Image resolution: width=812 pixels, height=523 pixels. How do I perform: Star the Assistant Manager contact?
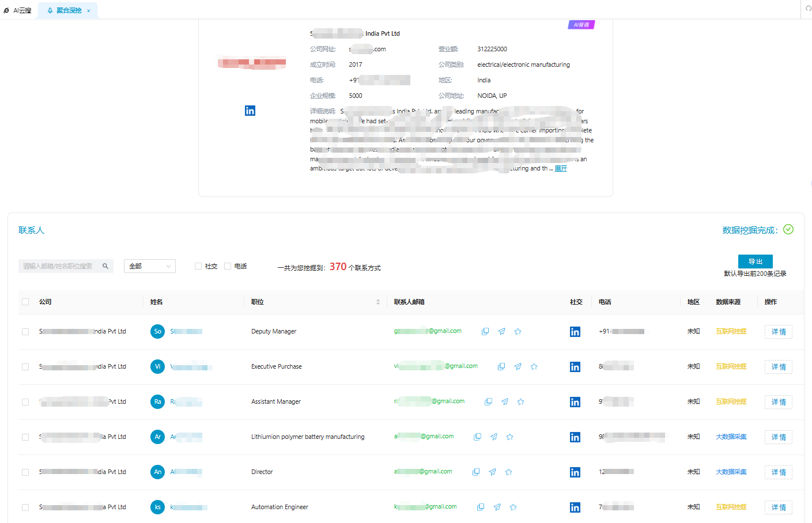[x=520, y=402]
